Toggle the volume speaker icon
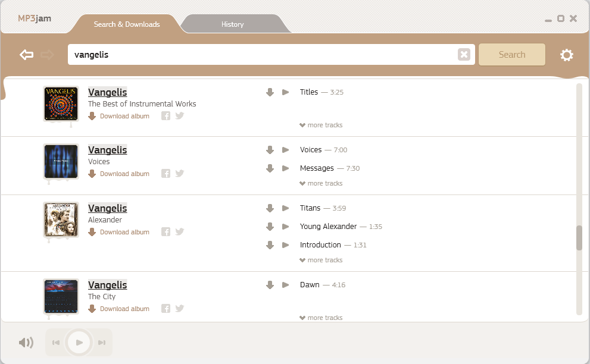This screenshot has width=590, height=364. click(26, 343)
